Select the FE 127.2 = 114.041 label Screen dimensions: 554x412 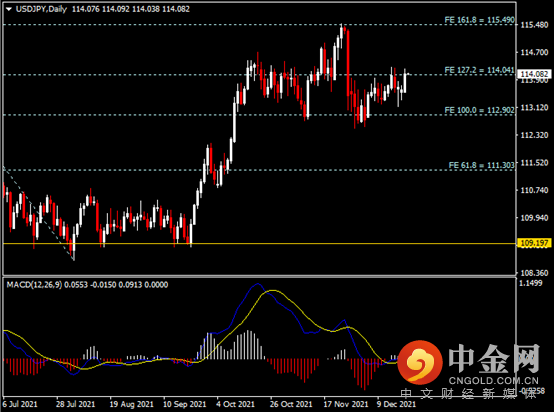click(x=479, y=70)
